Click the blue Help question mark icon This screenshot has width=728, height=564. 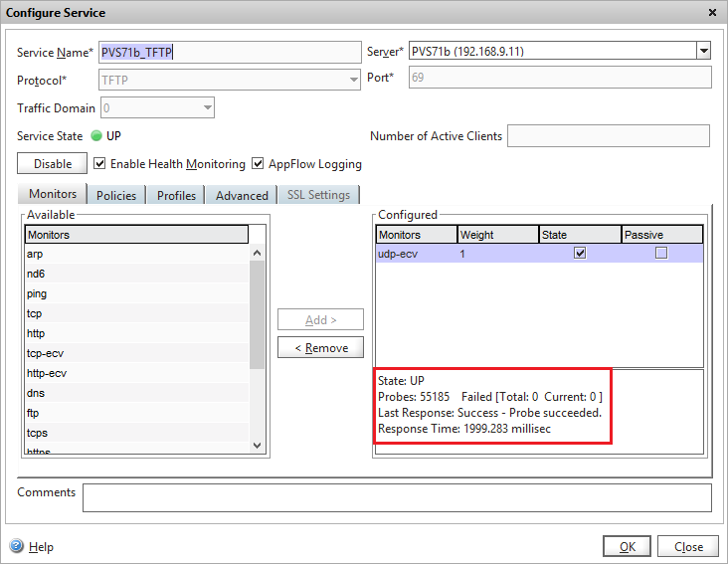(16, 546)
